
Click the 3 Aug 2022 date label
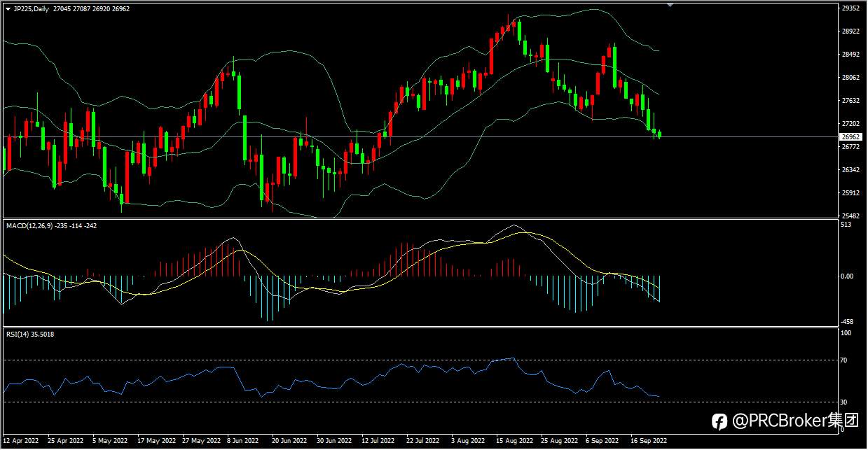(468, 442)
